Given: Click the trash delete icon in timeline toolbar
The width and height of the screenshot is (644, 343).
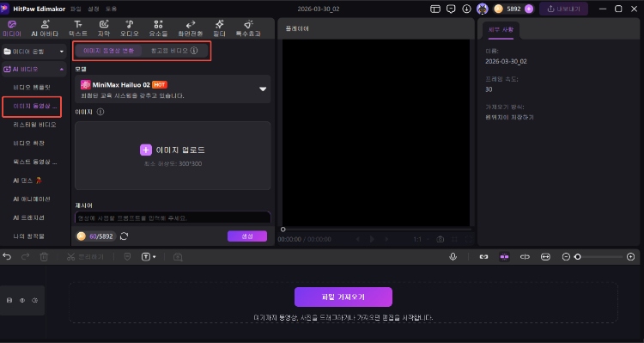Looking at the screenshot, I should pyautogui.click(x=44, y=257).
